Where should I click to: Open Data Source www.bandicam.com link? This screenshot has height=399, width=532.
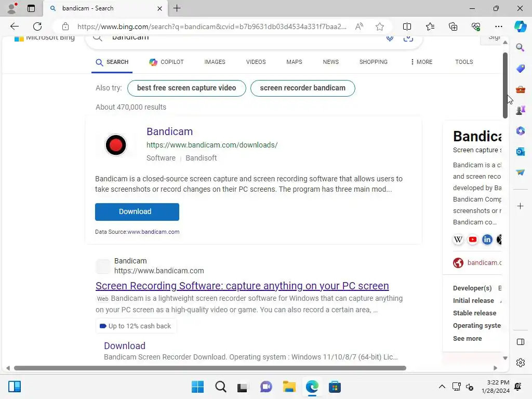(153, 232)
